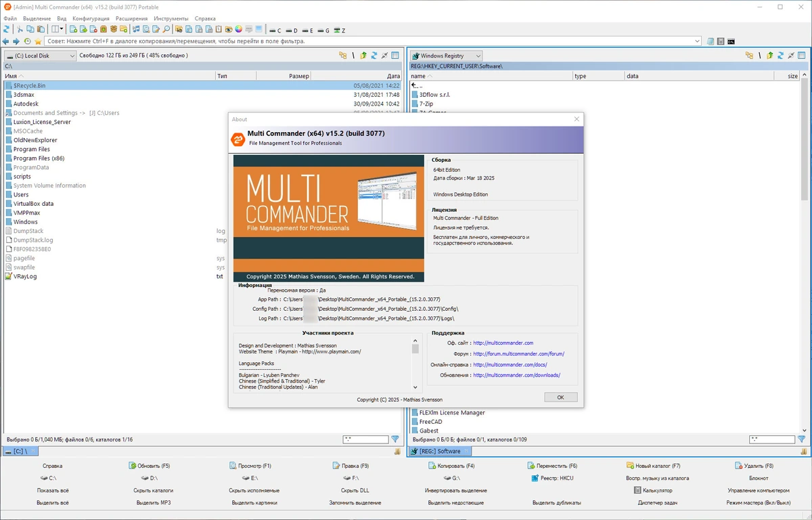The width and height of the screenshot is (812, 520).
Task: Sort left panel by Имя column
Action: click(x=108, y=76)
